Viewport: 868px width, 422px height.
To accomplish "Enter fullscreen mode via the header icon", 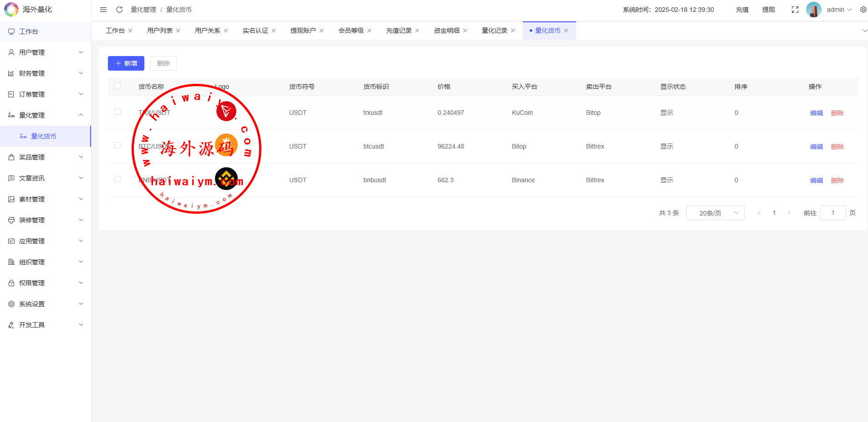I will (x=795, y=10).
